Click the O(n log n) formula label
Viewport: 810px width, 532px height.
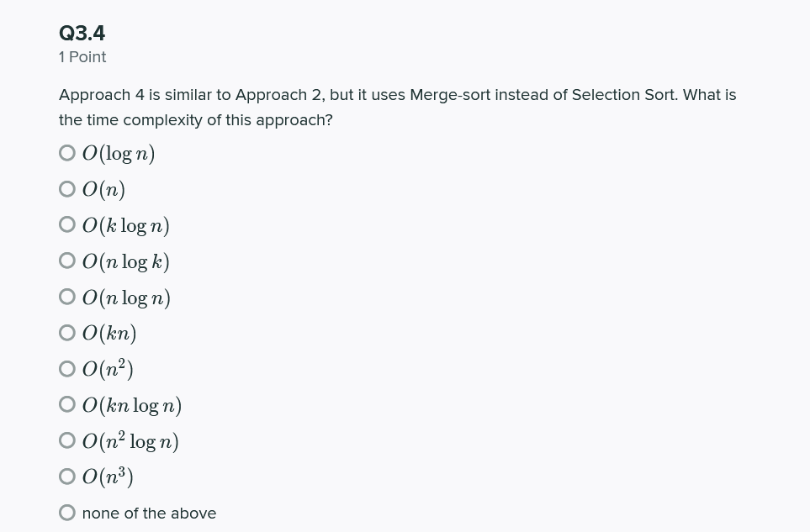pyautogui.click(x=126, y=298)
